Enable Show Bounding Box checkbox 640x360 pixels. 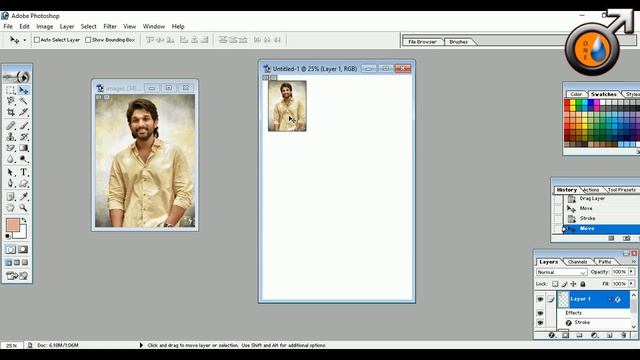(x=88, y=40)
